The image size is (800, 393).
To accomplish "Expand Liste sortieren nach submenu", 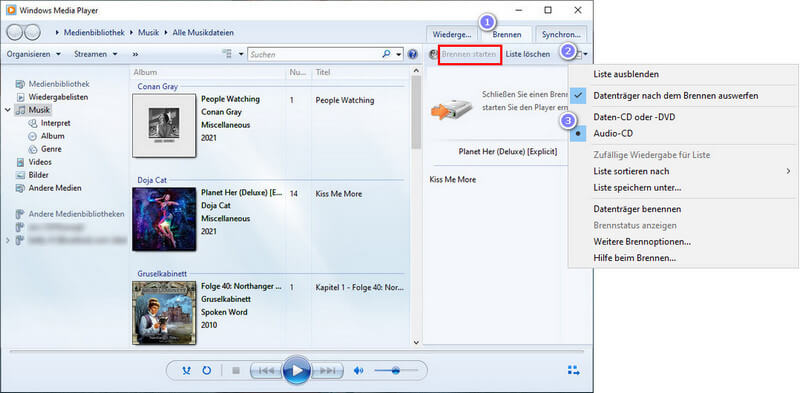I will [x=683, y=171].
